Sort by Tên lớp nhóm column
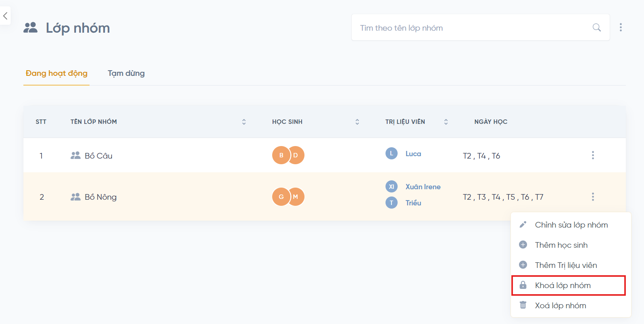This screenshot has height=324, width=644. pyautogui.click(x=244, y=122)
